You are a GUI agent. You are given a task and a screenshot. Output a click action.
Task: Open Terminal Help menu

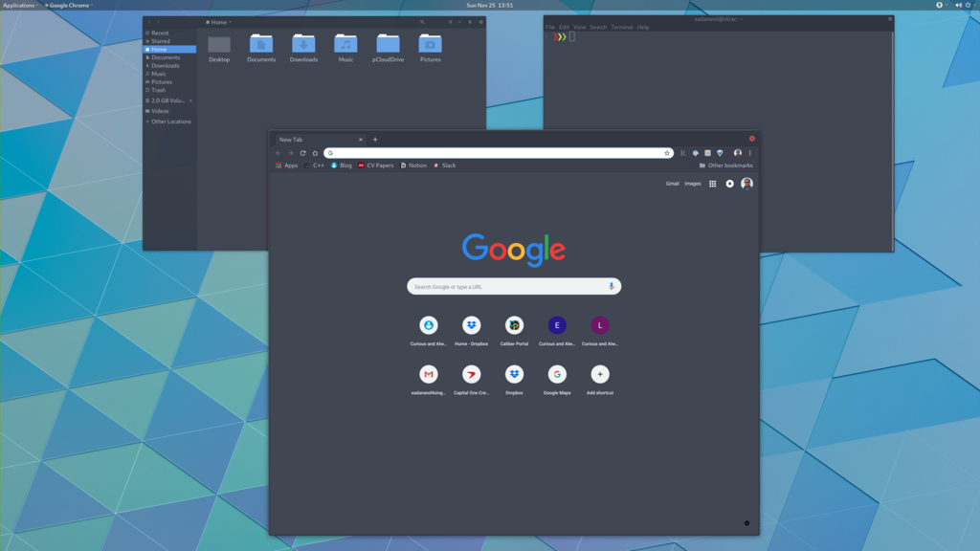pos(643,28)
